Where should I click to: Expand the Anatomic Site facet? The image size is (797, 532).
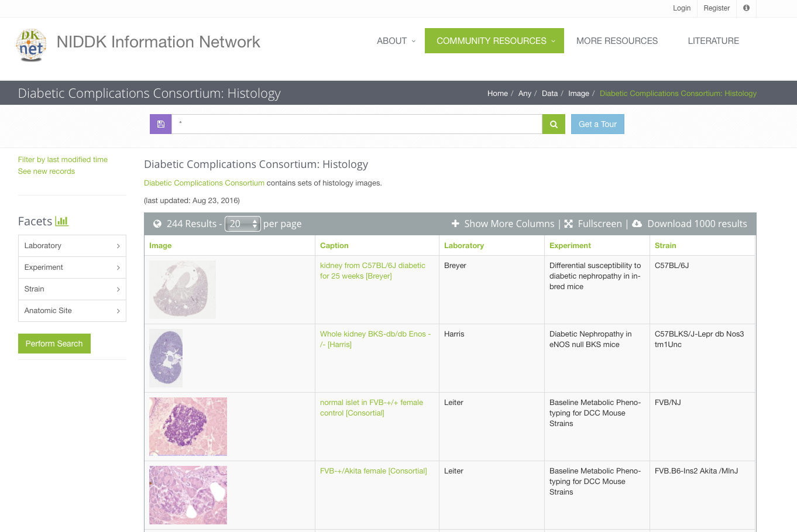pyautogui.click(x=72, y=311)
